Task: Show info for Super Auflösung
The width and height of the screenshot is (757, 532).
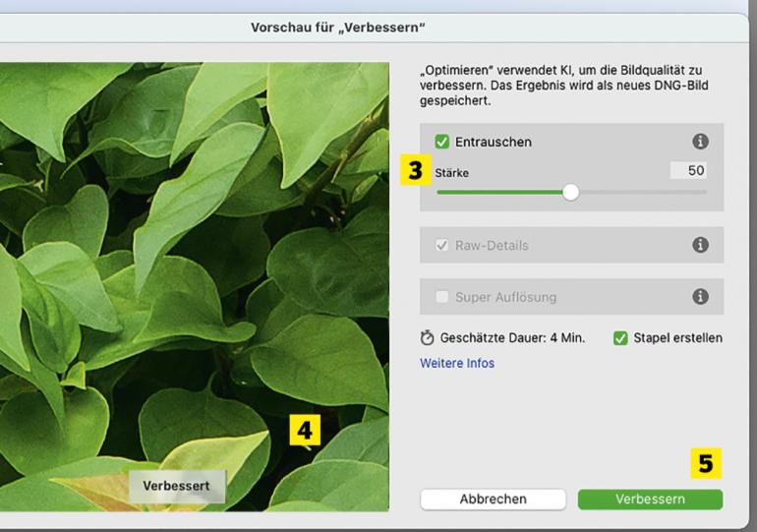Action: [x=701, y=296]
